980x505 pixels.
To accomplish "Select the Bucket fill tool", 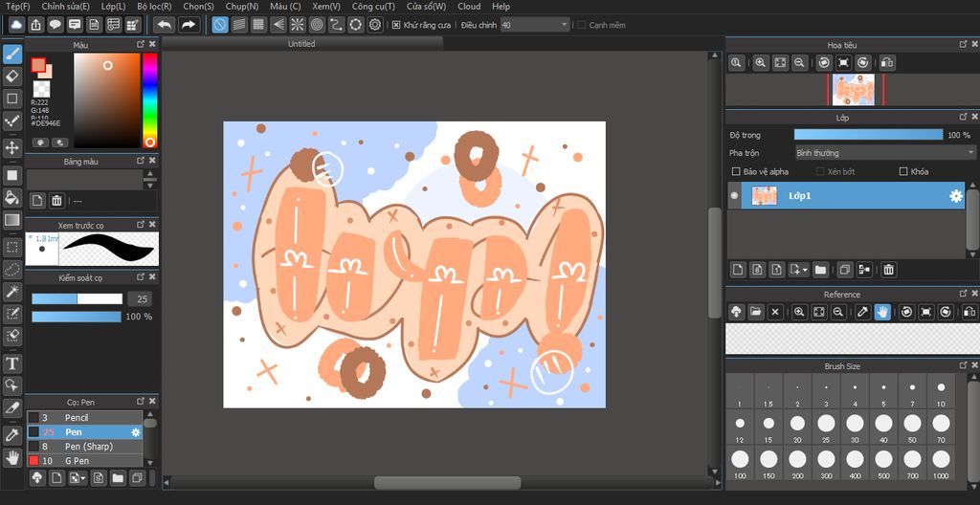I will (12, 197).
